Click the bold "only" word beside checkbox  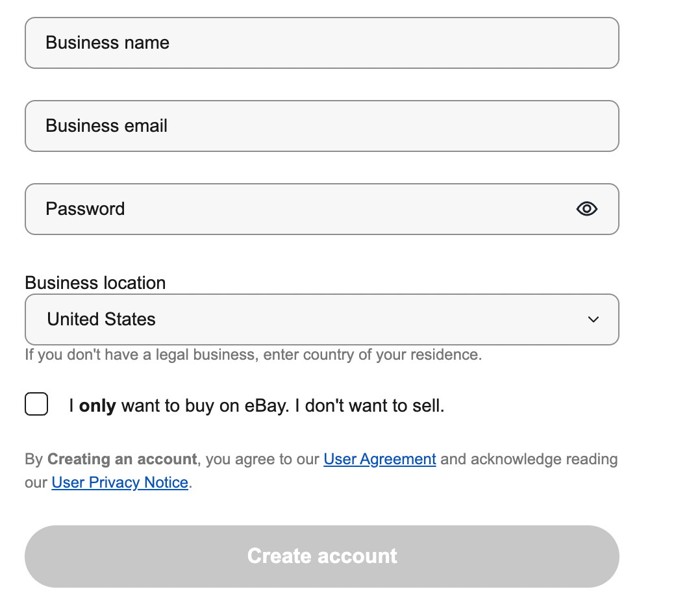97,406
